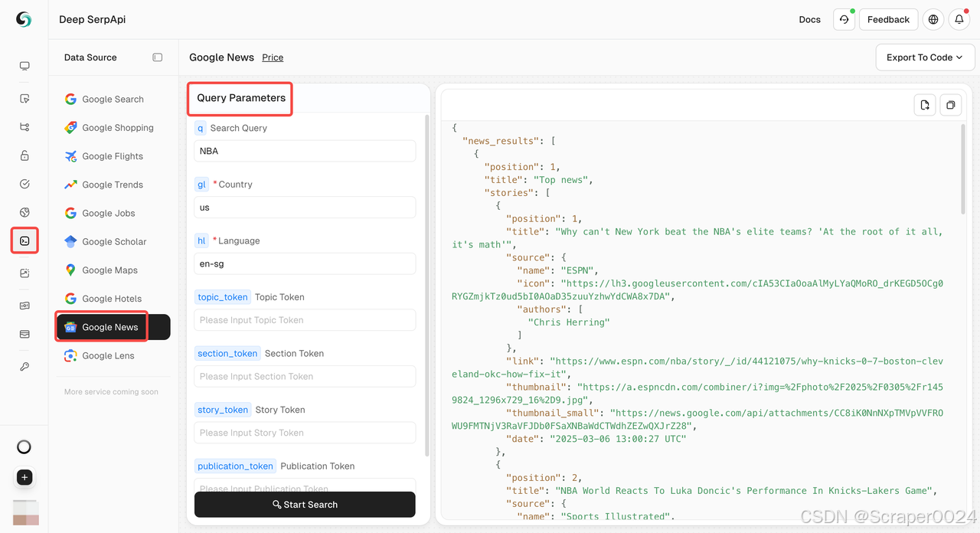Select Google Jobs data source
Screen dimensions: 980x533
pos(113,213)
